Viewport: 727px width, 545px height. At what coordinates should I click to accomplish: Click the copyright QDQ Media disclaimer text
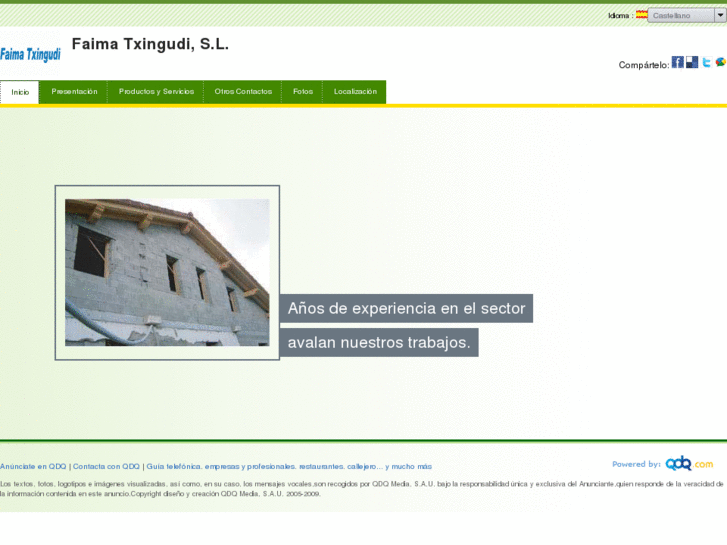(x=362, y=488)
